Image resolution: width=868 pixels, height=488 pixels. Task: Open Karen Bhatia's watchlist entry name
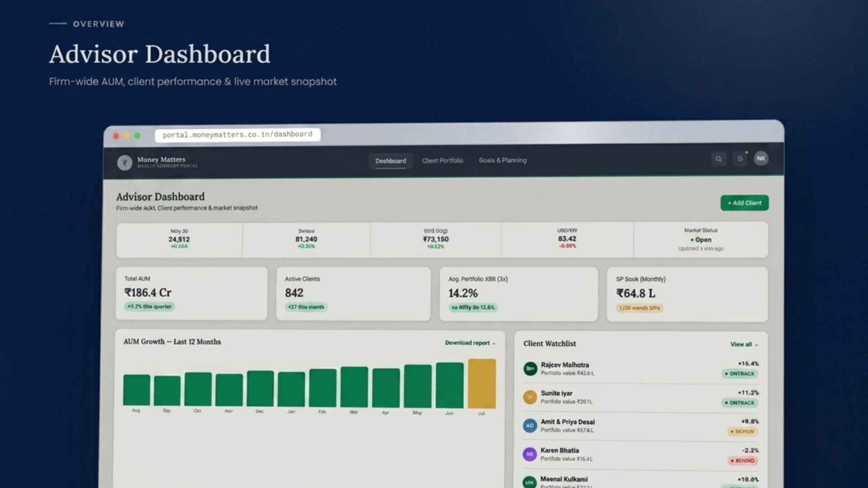click(x=560, y=450)
